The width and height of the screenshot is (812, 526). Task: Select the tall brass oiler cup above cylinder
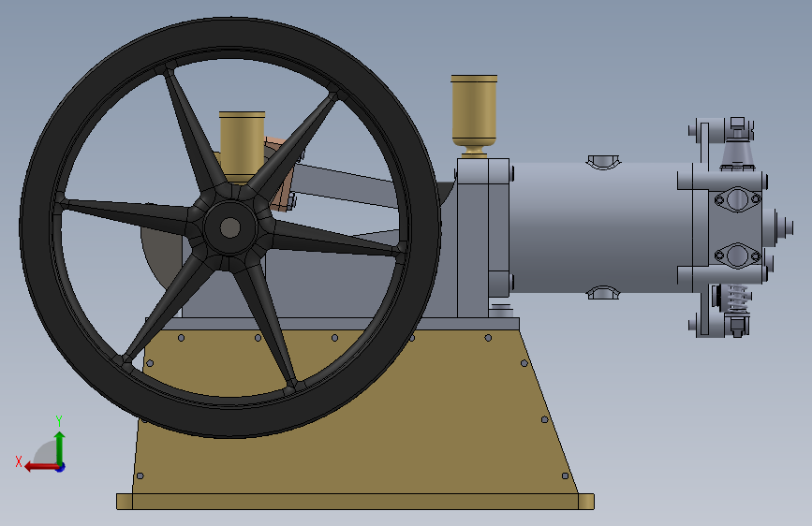click(x=474, y=115)
